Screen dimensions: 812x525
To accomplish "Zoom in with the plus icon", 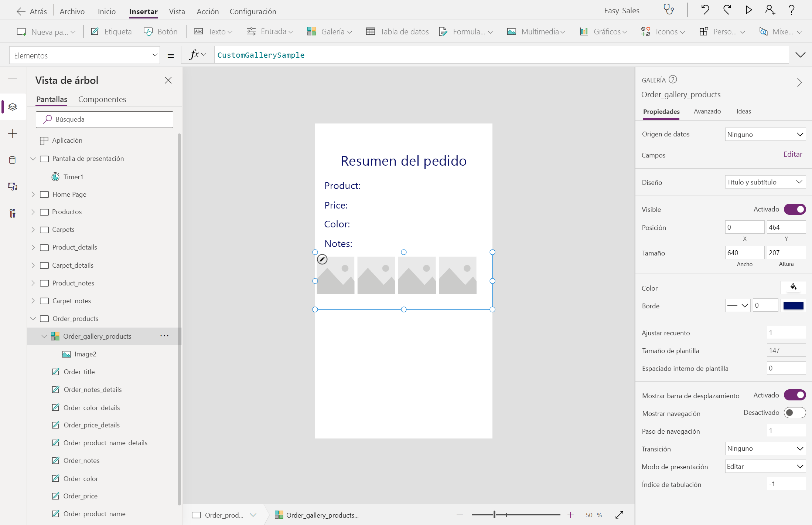I will click(571, 515).
